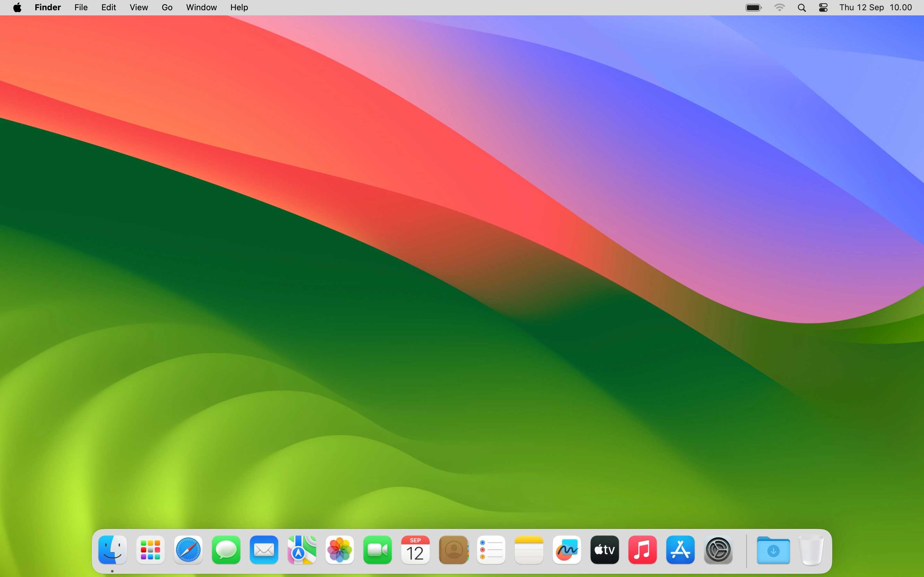The image size is (924, 577).
Task: Launch the Photos app
Action: (339, 550)
